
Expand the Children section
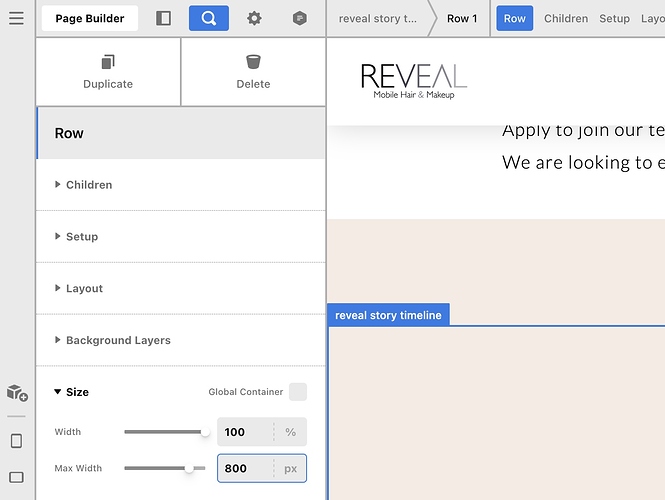click(x=89, y=185)
